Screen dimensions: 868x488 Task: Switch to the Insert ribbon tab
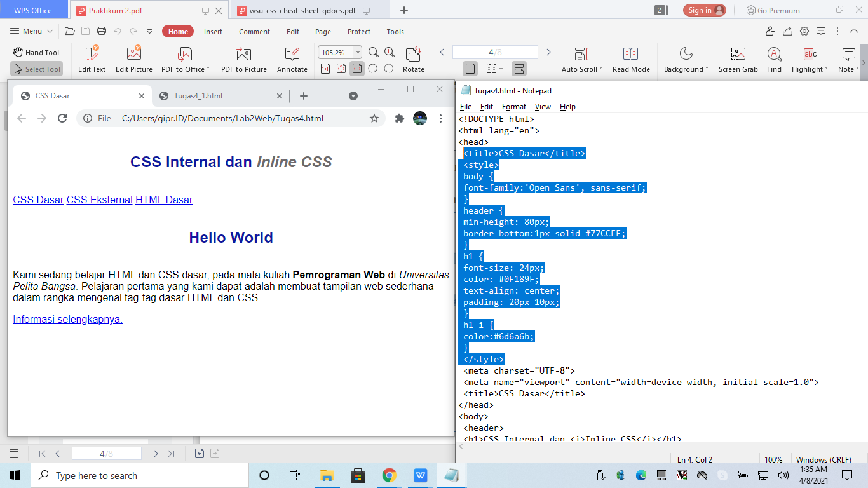coord(213,30)
